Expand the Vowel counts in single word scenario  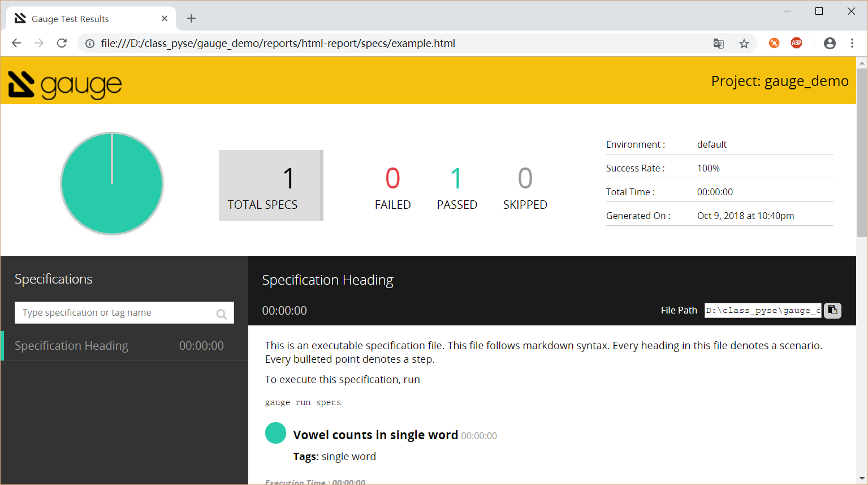point(375,435)
